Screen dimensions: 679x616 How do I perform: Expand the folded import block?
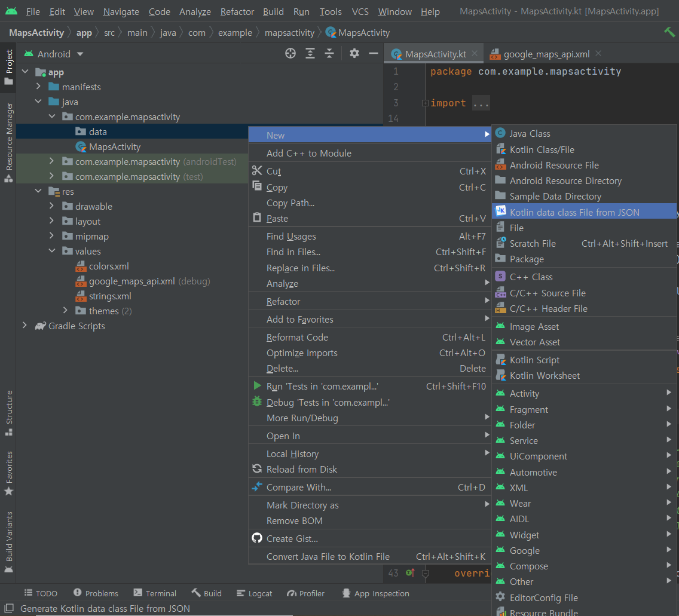pos(425,103)
